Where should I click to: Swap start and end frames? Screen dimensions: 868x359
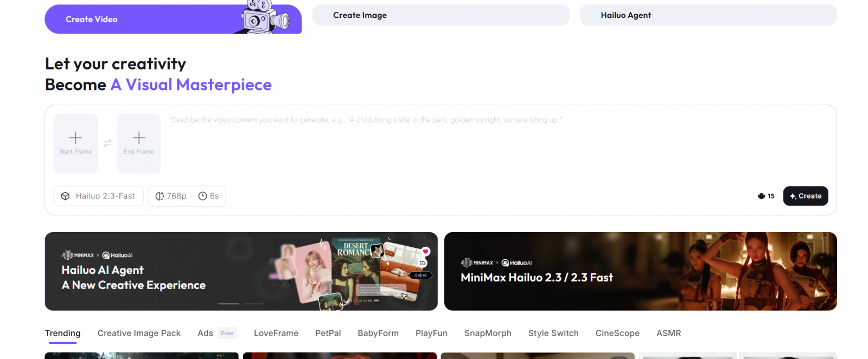pyautogui.click(x=107, y=143)
